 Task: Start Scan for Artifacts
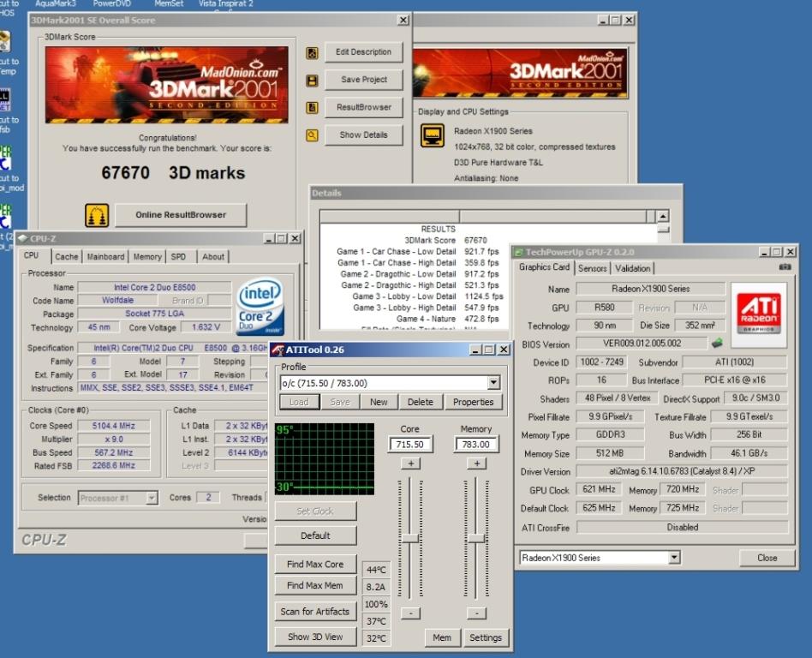click(315, 612)
